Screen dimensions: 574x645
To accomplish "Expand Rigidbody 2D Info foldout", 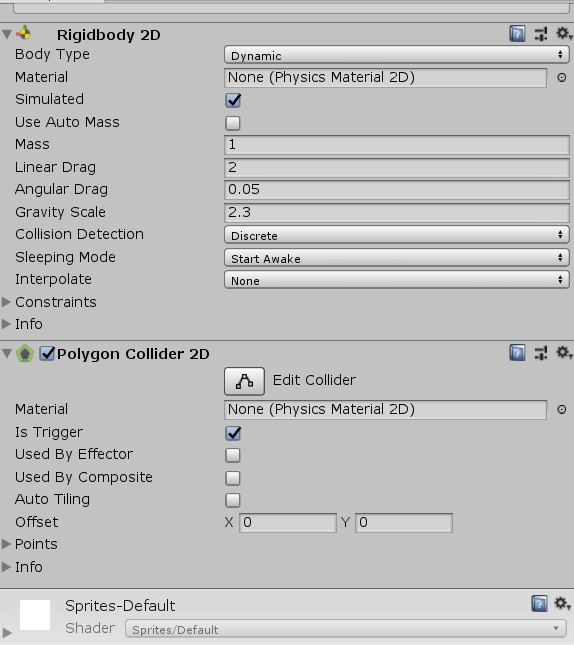I will [x=6, y=324].
